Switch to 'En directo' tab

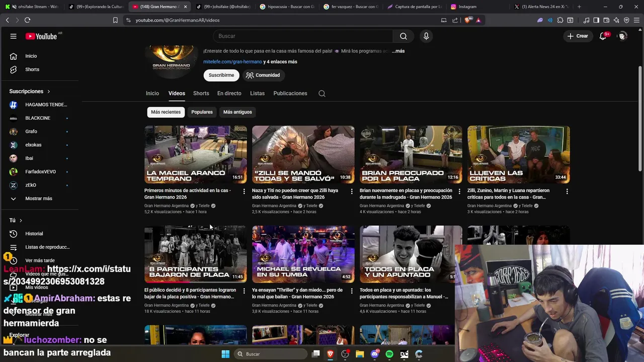(229, 94)
